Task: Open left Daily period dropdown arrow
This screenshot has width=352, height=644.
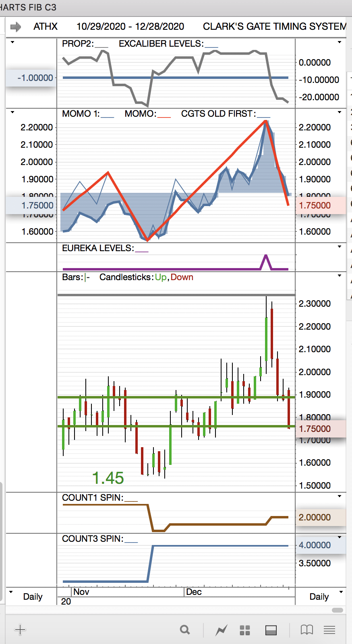Action: pyautogui.click(x=11, y=592)
